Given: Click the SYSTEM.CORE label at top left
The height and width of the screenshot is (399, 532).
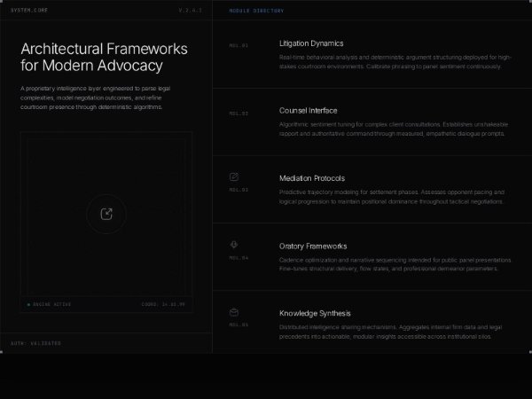Looking at the screenshot, I should (27, 11).
